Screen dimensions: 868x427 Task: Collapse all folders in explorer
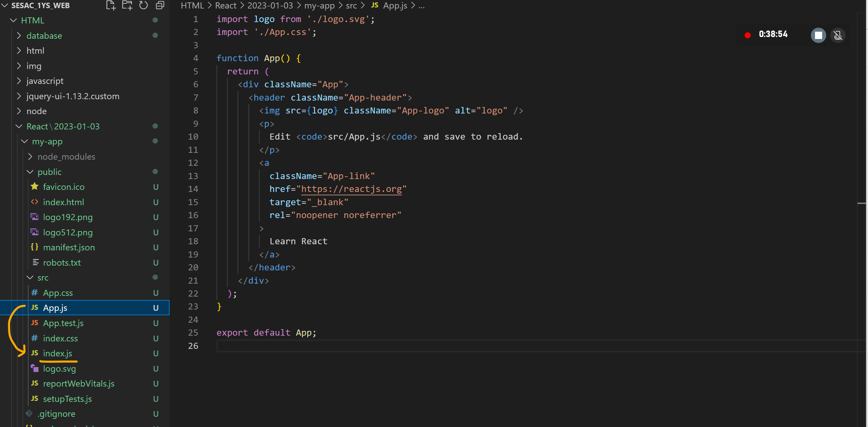pos(160,5)
